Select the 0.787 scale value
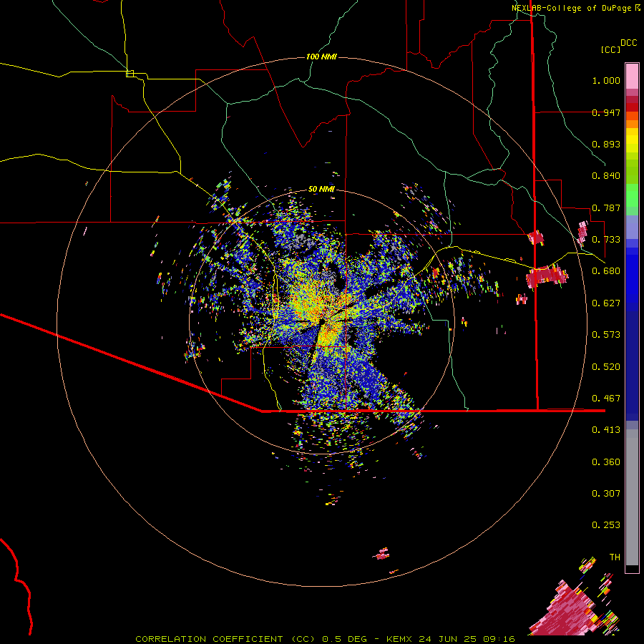This screenshot has height=644, width=644. click(606, 208)
